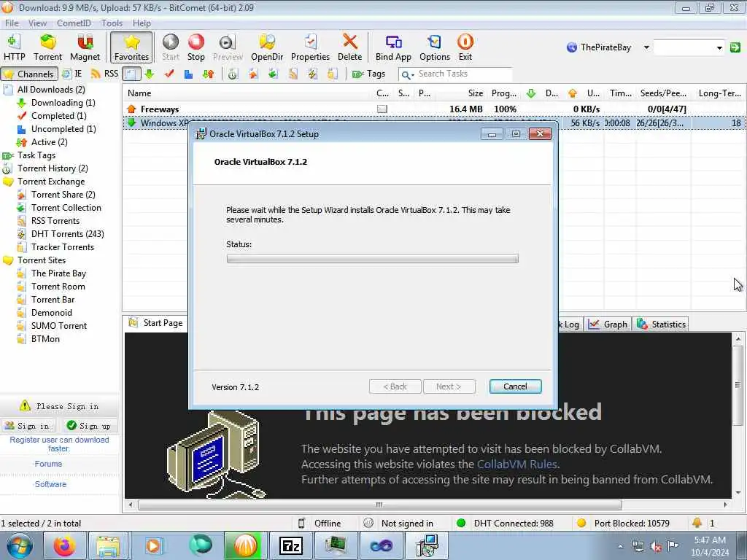Open Firefox from the taskbar

pyautogui.click(x=64, y=545)
